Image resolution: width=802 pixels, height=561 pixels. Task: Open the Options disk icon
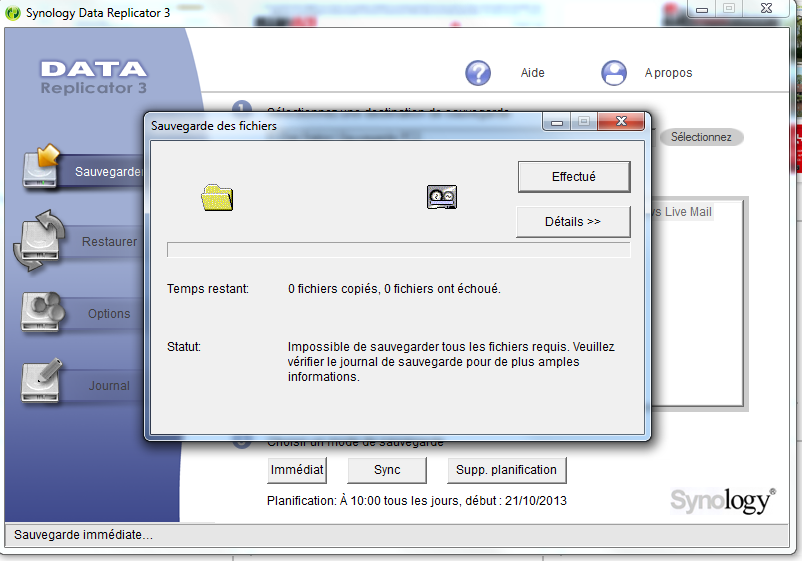pyautogui.click(x=42, y=311)
